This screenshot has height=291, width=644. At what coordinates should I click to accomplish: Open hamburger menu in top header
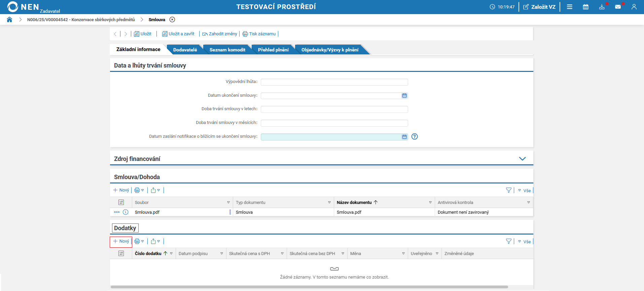[x=569, y=7]
